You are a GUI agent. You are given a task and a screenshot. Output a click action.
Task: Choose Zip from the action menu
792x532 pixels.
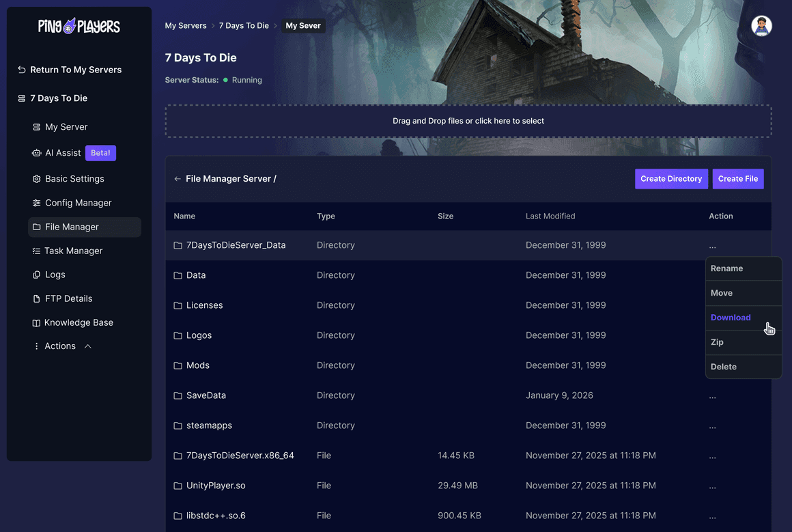[x=744, y=342]
